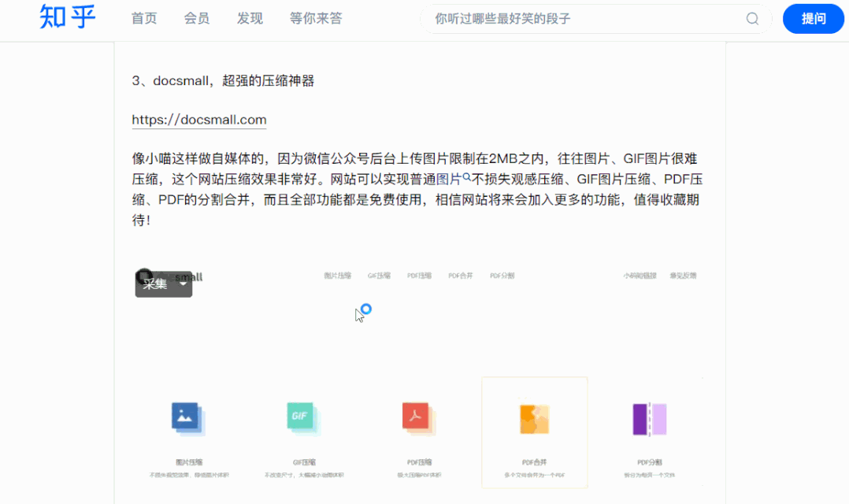Click the GIF压缩 label under the green icon
849x504 pixels.
point(304,462)
